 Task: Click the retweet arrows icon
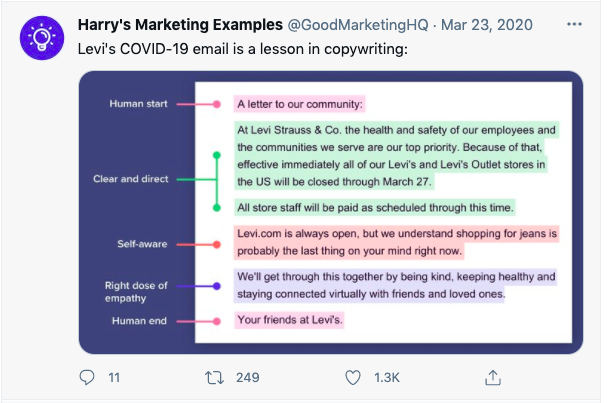(x=213, y=377)
